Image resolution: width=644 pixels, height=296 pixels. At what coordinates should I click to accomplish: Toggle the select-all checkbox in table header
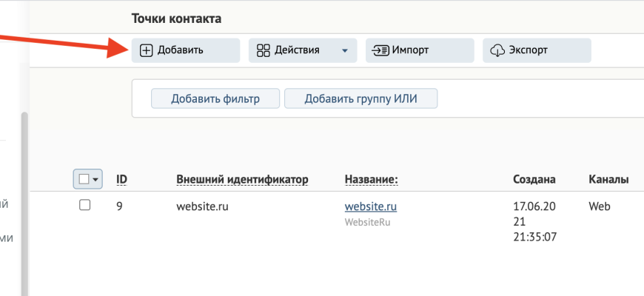pyautogui.click(x=84, y=179)
